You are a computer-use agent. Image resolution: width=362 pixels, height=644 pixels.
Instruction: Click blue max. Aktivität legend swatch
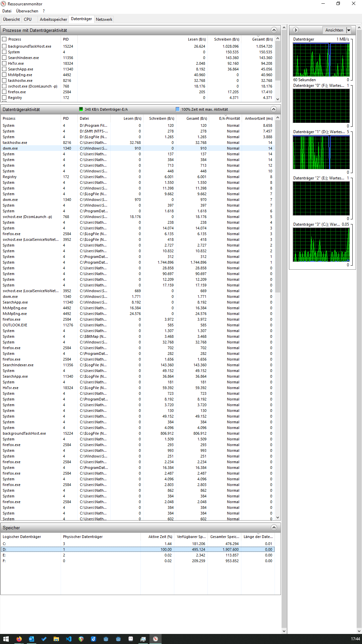(x=177, y=109)
